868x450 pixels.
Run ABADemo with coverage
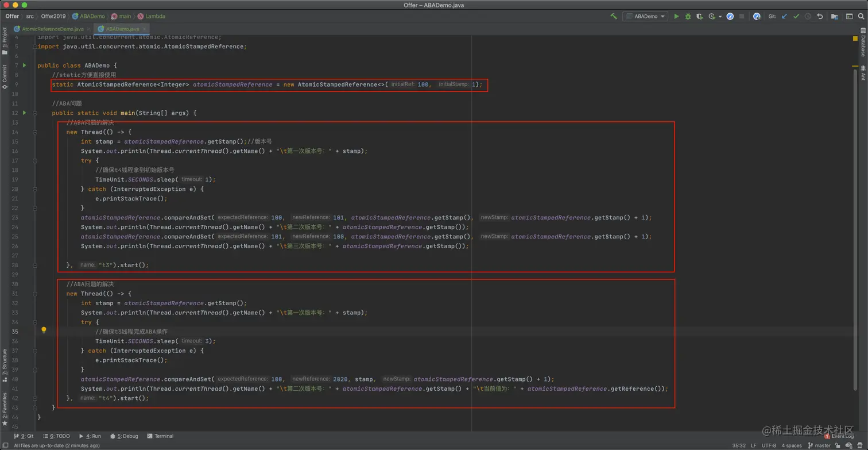(699, 16)
